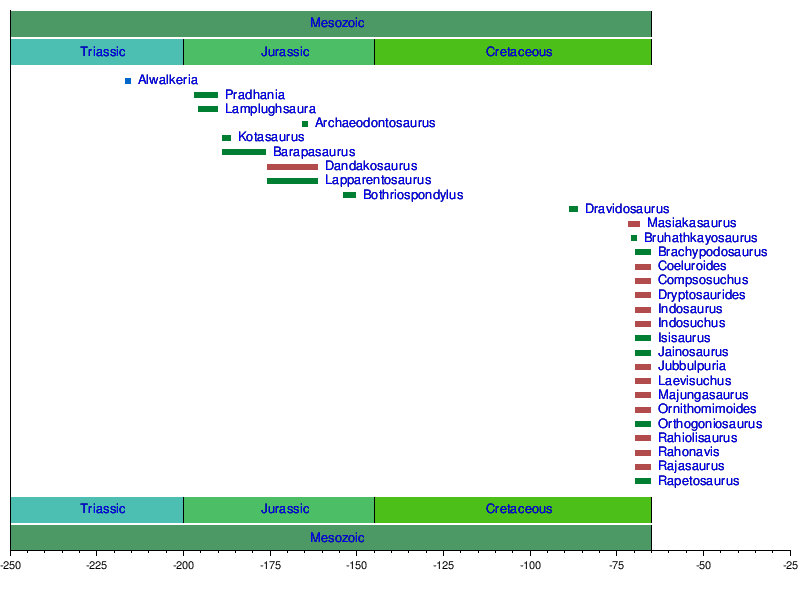Click the Rajasaurus link
Image resolution: width=800 pixels, height=600 pixels.
pyautogui.click(x=691, y=466)
